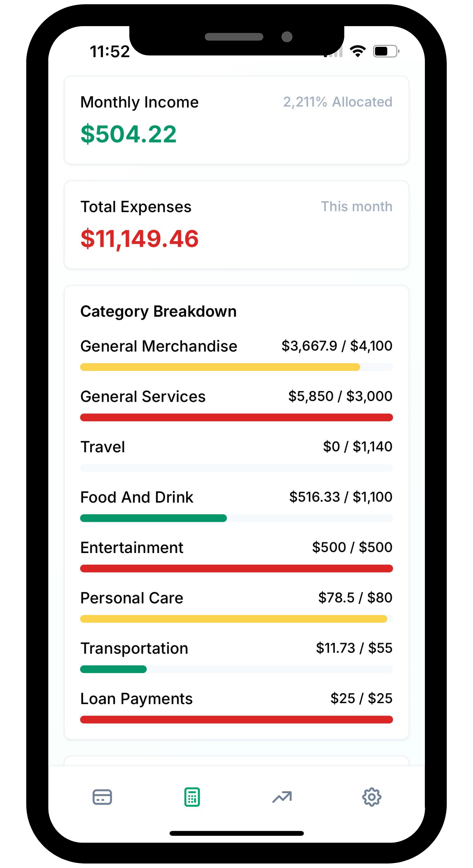This screenshot has width=473, height=868.
Task: Select the Transportation category label
Action: 134,648
